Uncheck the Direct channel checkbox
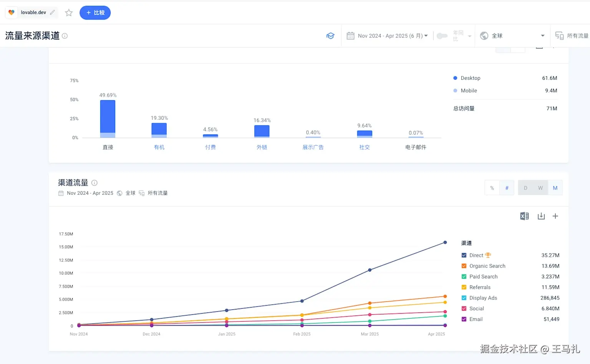Viewport: 590px width, 364px height. click(x=464, y=255)
